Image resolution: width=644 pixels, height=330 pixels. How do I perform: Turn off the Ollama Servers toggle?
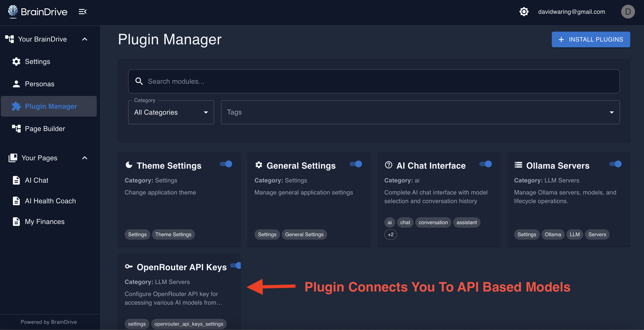[615, 164]
